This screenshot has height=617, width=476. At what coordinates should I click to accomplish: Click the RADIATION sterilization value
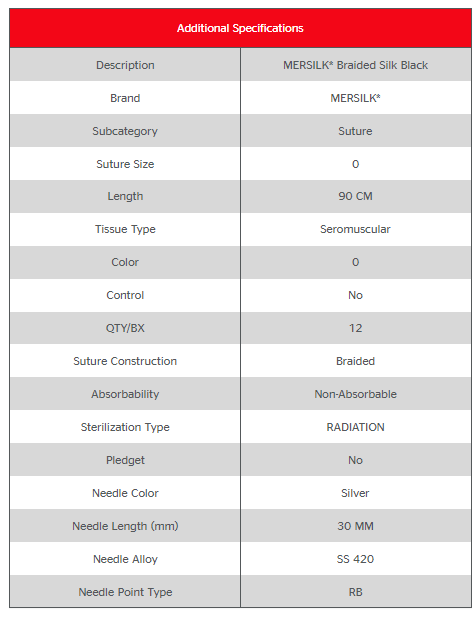pos(355,427)
